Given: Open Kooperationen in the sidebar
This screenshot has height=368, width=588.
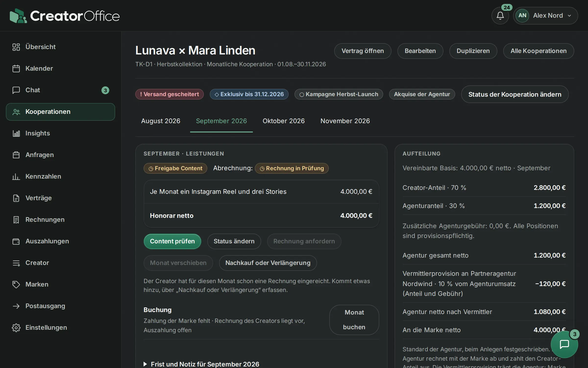Looking at the screenshot, I should click(61, 112).
